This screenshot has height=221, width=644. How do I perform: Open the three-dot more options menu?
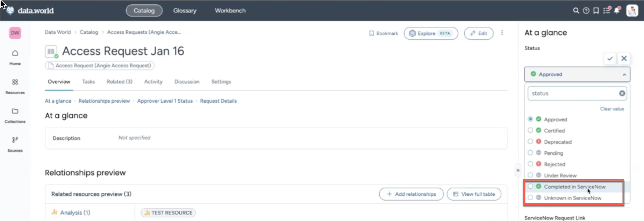(502, 33)
